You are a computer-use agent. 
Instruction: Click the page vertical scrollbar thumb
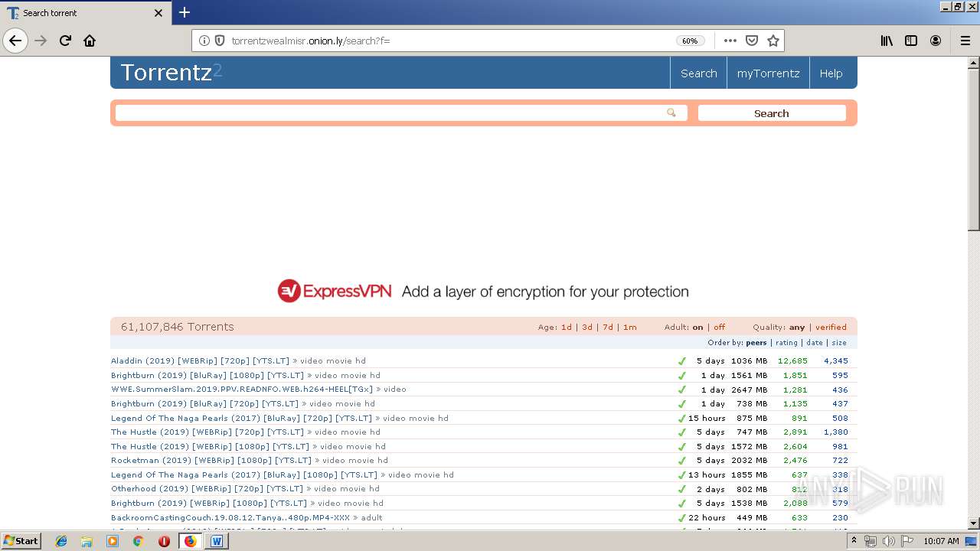(974, 150)
